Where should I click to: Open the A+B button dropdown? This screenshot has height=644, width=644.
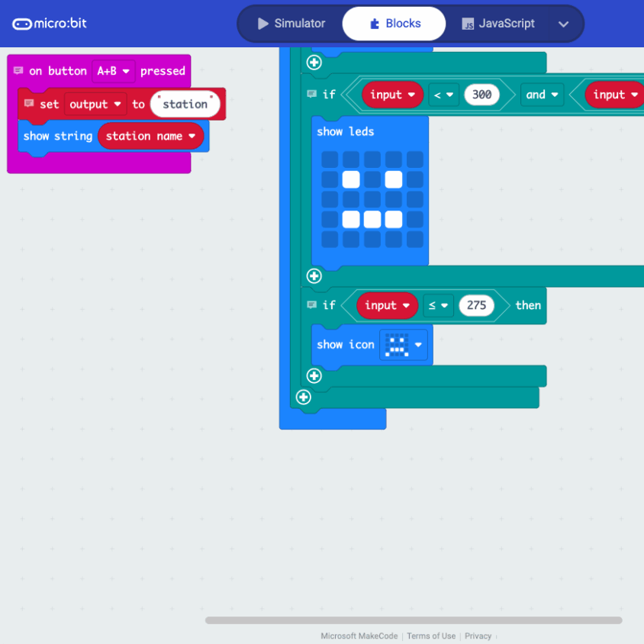(x=113, y=71)
